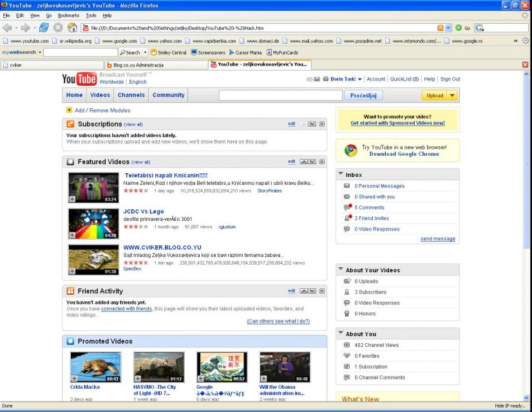Click the Stop loading toolbar icon
This screenshot has width=532, height=412.
(x=58, y=28)
